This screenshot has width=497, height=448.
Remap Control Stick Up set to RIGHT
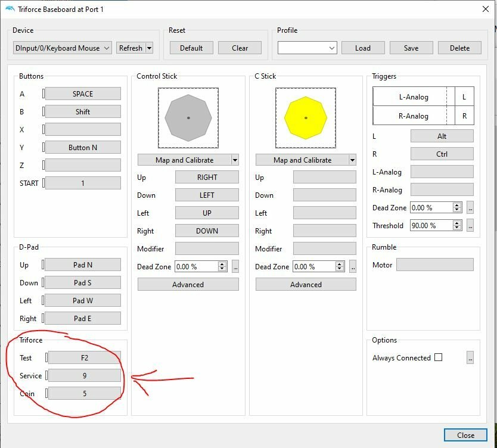[207, 177]
